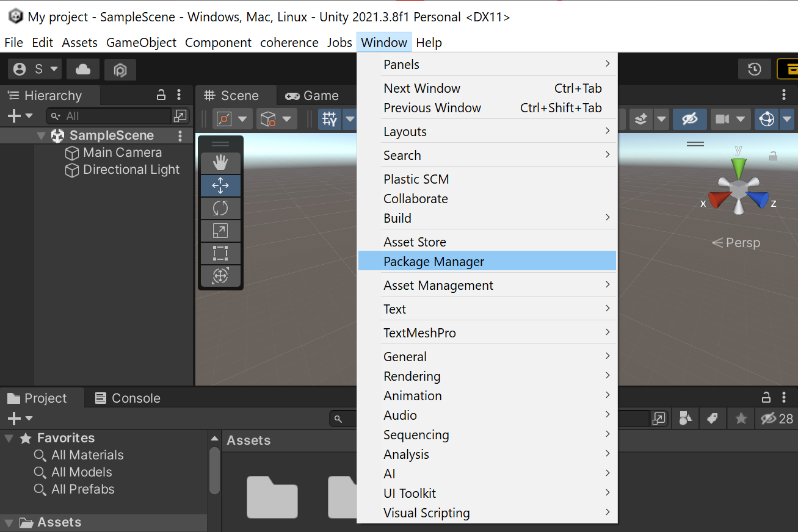Click the Search by Type icon
This screenshot has width=798, height=532.
(686, 419)
